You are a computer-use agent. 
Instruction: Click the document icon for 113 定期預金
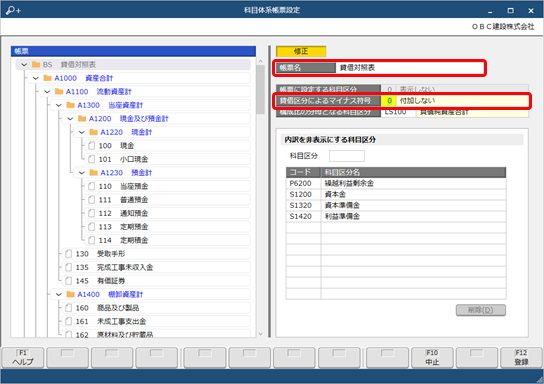[x=91, y=227]
